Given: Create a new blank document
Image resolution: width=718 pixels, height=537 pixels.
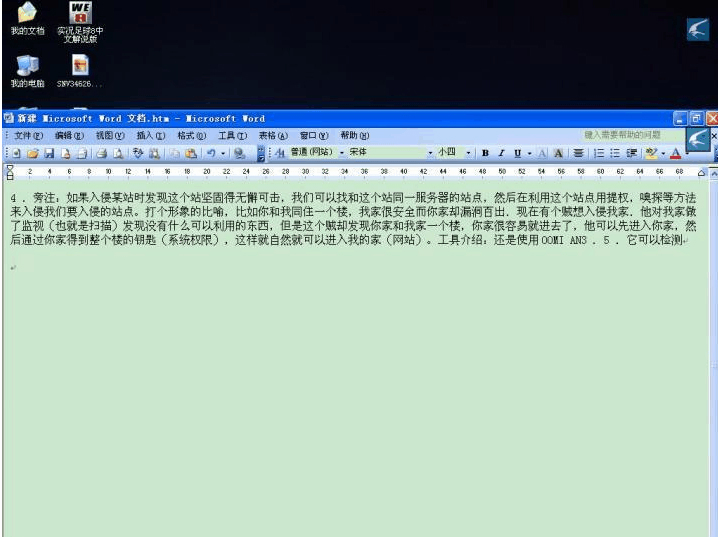Looking at the screenshot, I should [x=16, y=153].
